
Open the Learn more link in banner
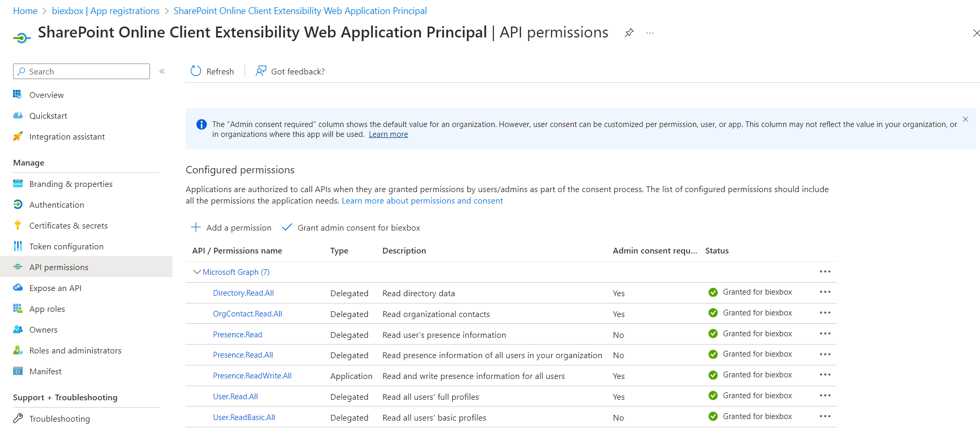point(388,134)
